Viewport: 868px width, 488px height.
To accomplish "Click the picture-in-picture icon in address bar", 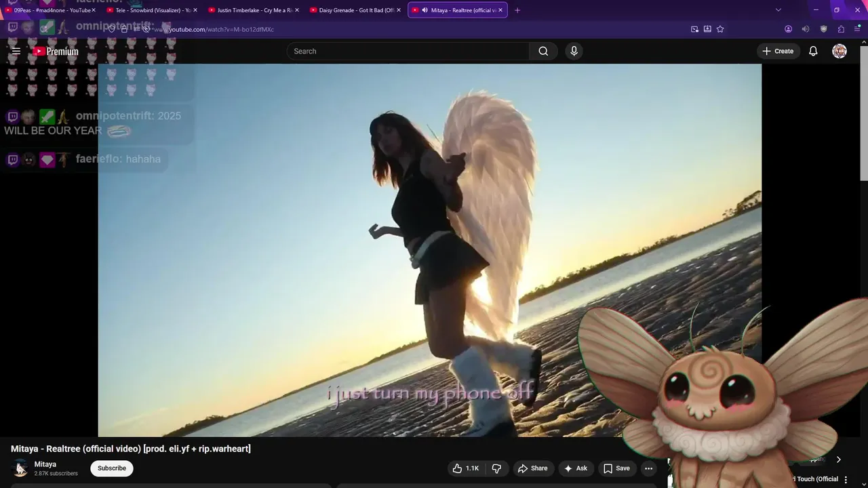I will click(694, 29).
